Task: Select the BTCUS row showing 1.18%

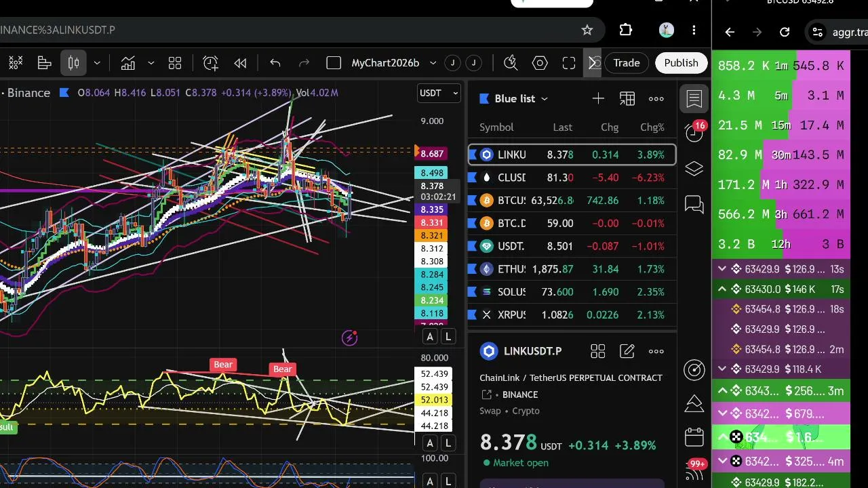Action: pos(572,201)
